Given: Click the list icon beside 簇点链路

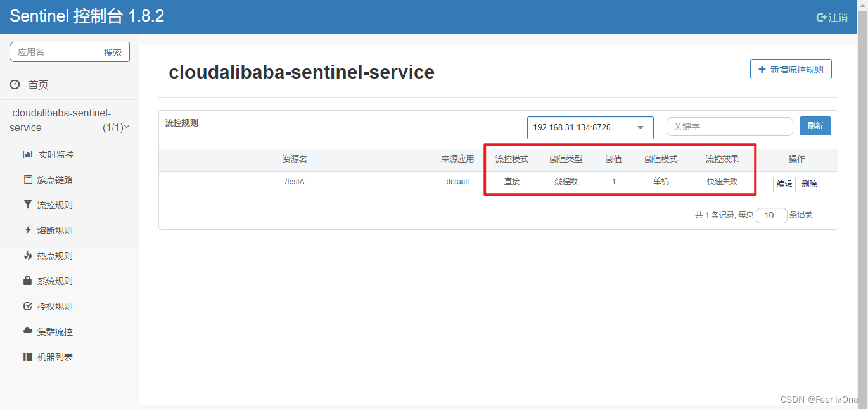Looking at the screenshot, I should pyautogui.click(x=28, y=180).
